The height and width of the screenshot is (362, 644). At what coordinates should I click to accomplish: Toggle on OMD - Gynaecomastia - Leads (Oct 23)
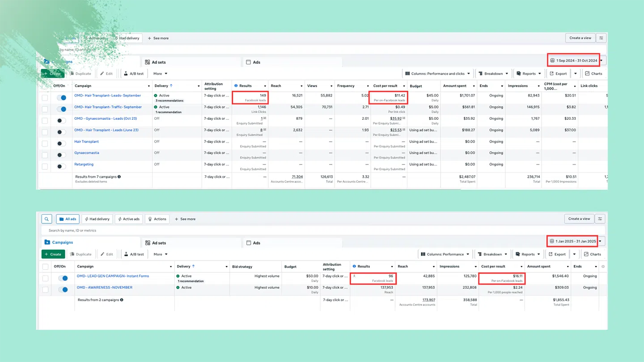pyautogui.click(x=62, y=121)
